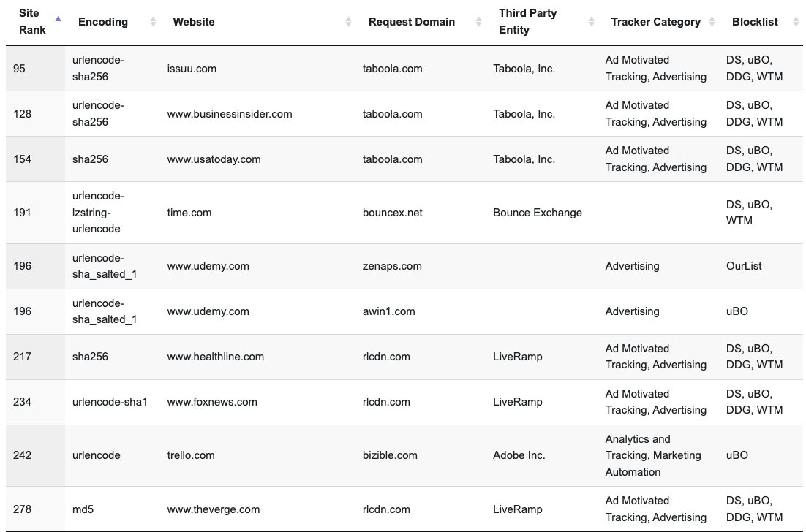The height and width of the screenshot is (532, 806).
Task: Click the bouncex.net request domain
Action: (393, 213)
